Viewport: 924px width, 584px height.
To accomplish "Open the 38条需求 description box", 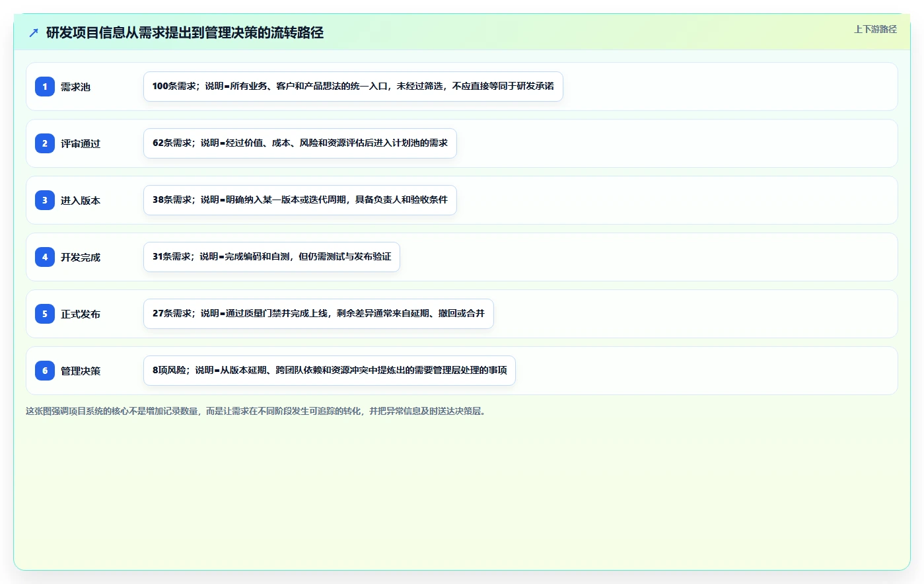I will (x=300, y=200).
